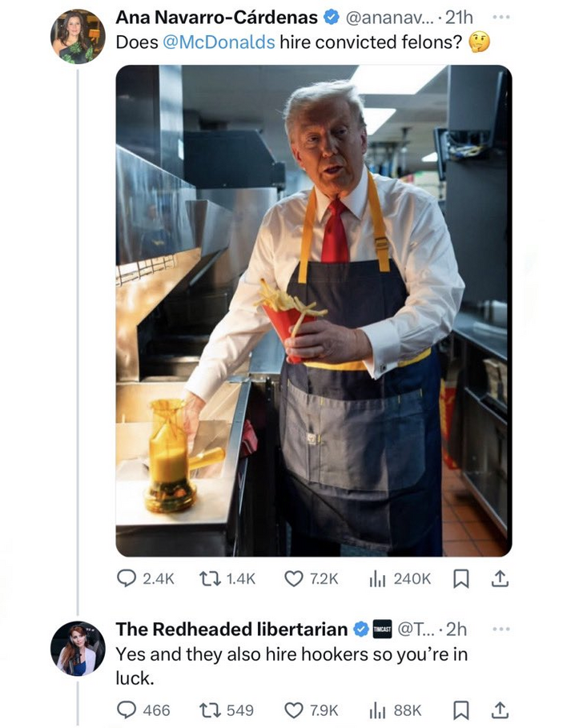Like the reply with 7.9K likes
The width and height of the screenshot is (563, 728).
(311, 710)
